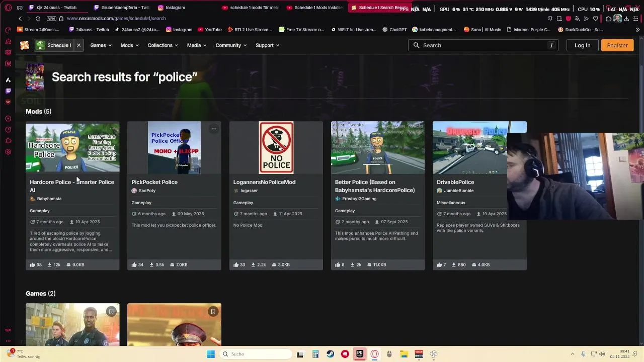
Task: Open the RTL2 Live Stream bookmark
Action: 249,30
